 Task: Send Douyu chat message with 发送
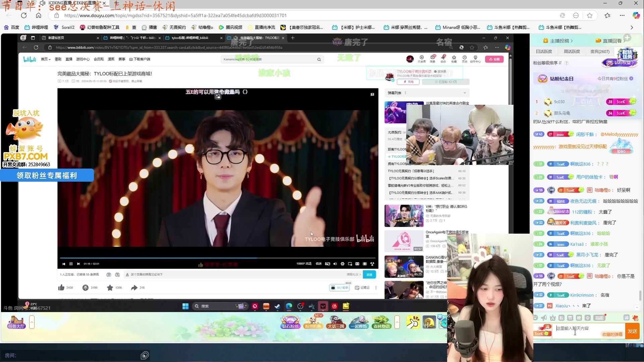coord(632,331)
